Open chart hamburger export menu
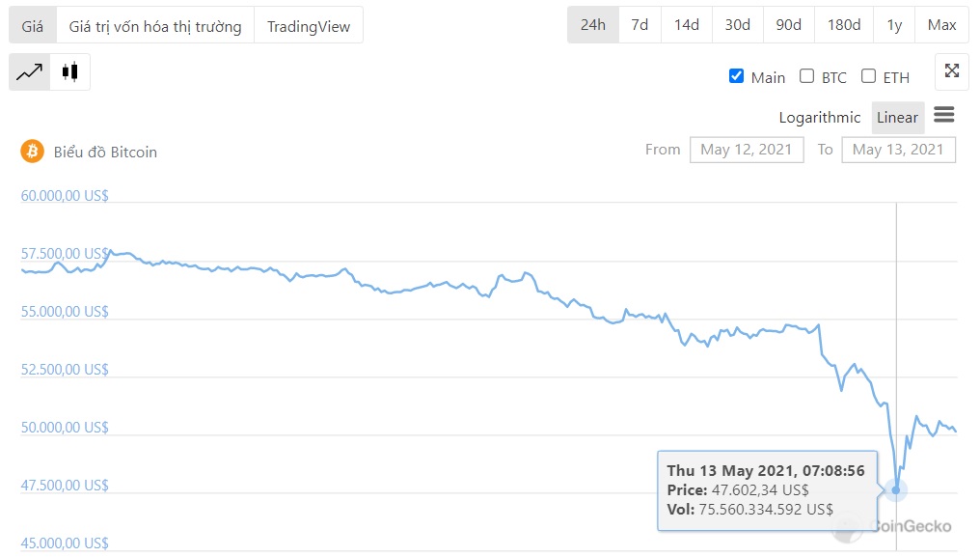 pyautogui.click(x=944, y=116)
